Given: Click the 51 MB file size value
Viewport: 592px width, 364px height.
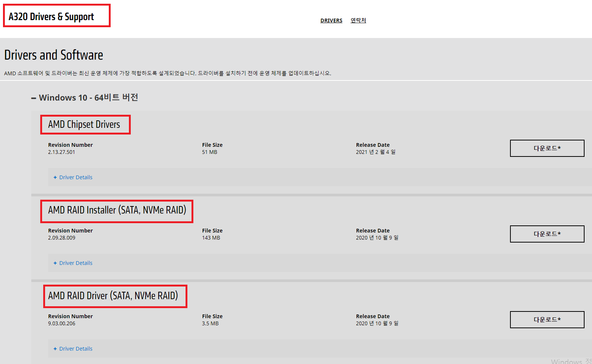Looking at the screenshot, I should pyautogui.click(x=209, y=152).
